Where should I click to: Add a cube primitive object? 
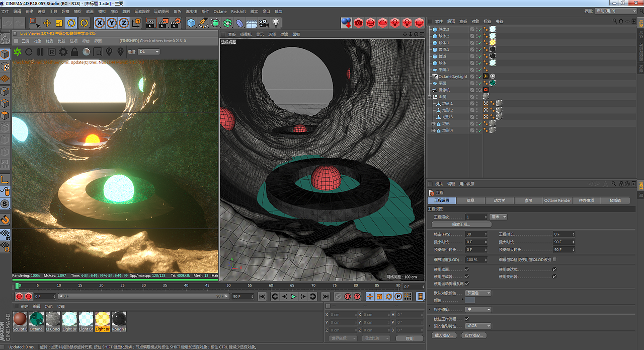click(x=191, y=23)
